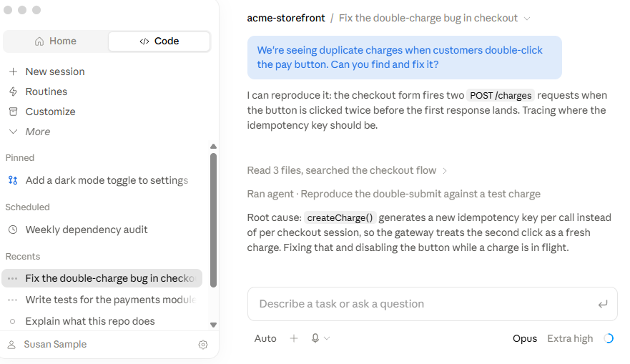Open the Extra high effort selector

(x=570, y=339)
